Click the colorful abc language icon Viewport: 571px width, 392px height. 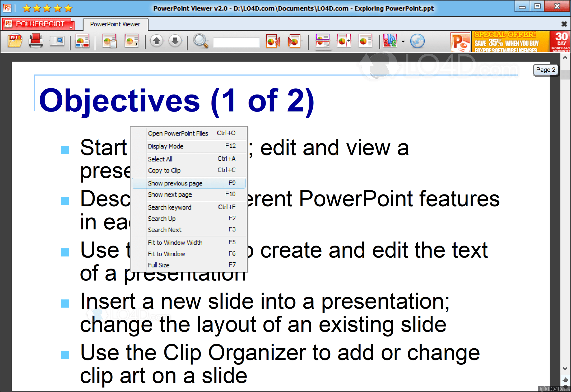click(x=390, y=41)
